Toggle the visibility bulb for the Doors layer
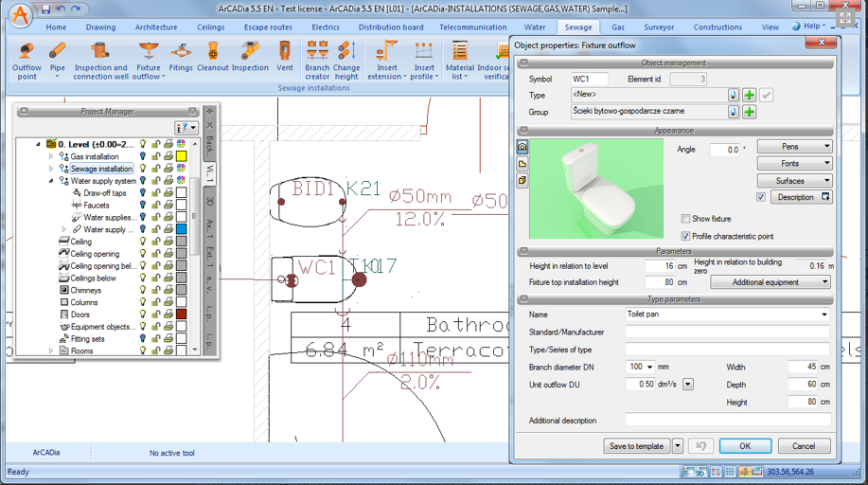Image resolution: width=868 pixels, height=485 pixels. (x=143, y=314)
